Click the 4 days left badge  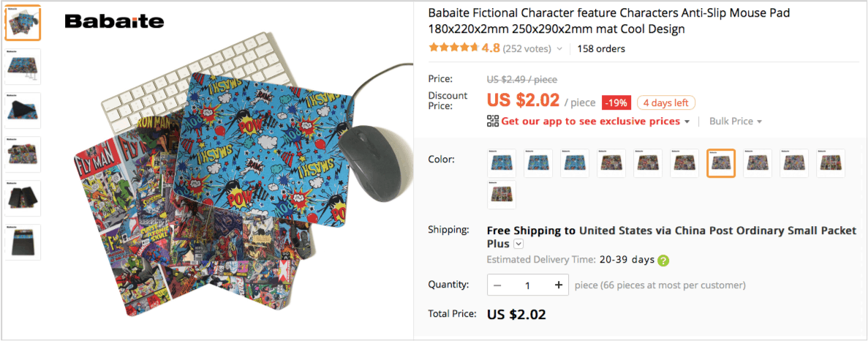tap(665, 102)
